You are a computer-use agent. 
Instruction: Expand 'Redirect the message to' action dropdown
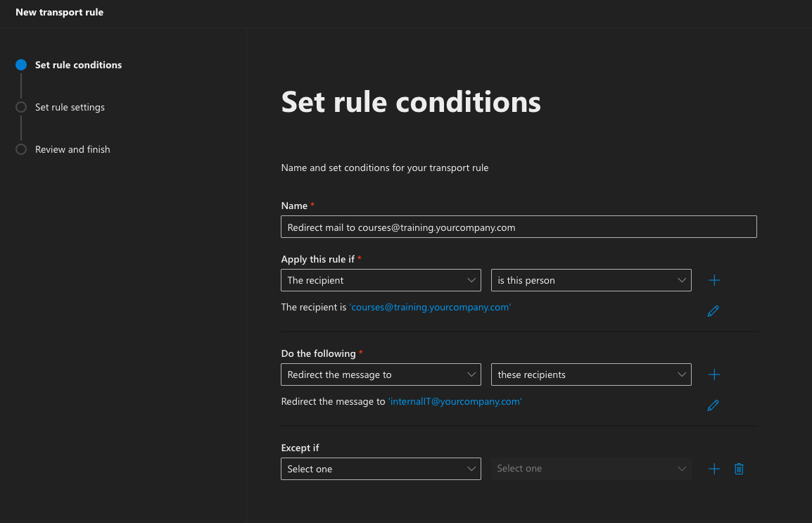coord(381,374)
